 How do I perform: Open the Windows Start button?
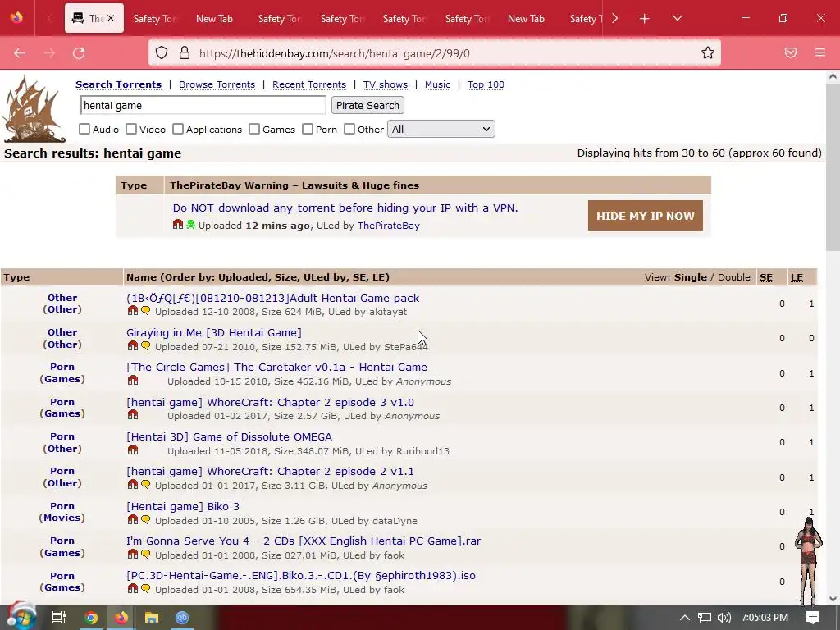point(21,617)
